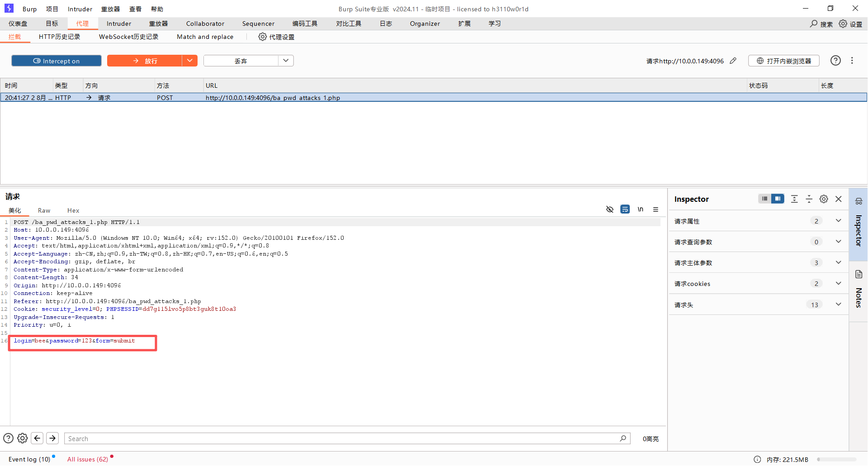The image size is (868, 466).
Task: Open the intercept more-options kebab menu
Action: pyautogui.click(x=852, y=61)
